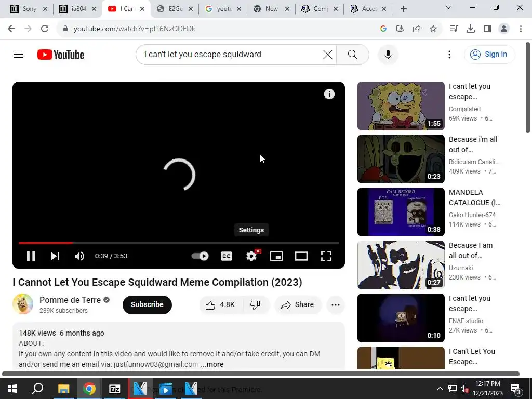Install app icon in address bar
This screenshot has width=532, height=399.
pyautogui.click(x=400, y=29)
